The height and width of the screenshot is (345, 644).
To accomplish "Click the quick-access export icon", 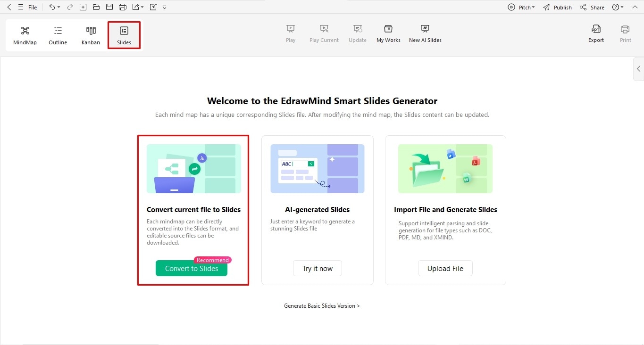I will tap(136, 7).
